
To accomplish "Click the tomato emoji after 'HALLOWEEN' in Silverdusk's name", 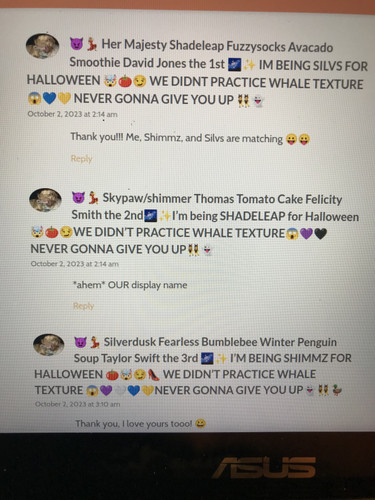I will coord(112,375).
